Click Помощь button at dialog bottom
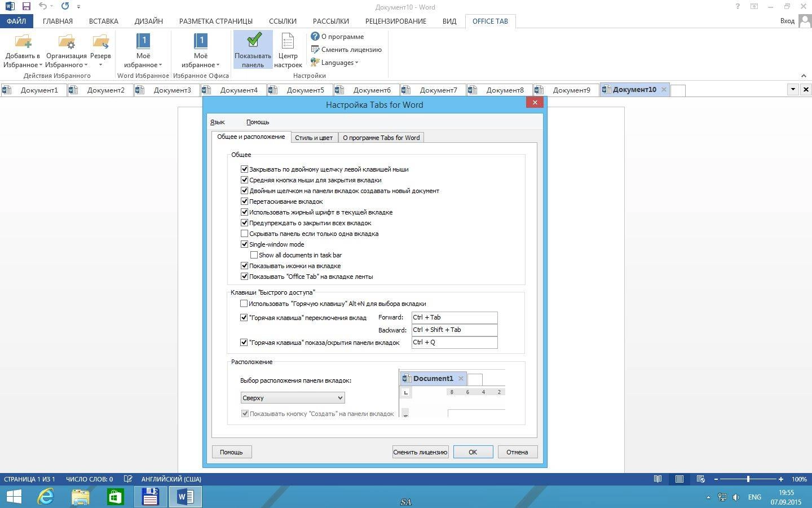 tap(231, 452)
